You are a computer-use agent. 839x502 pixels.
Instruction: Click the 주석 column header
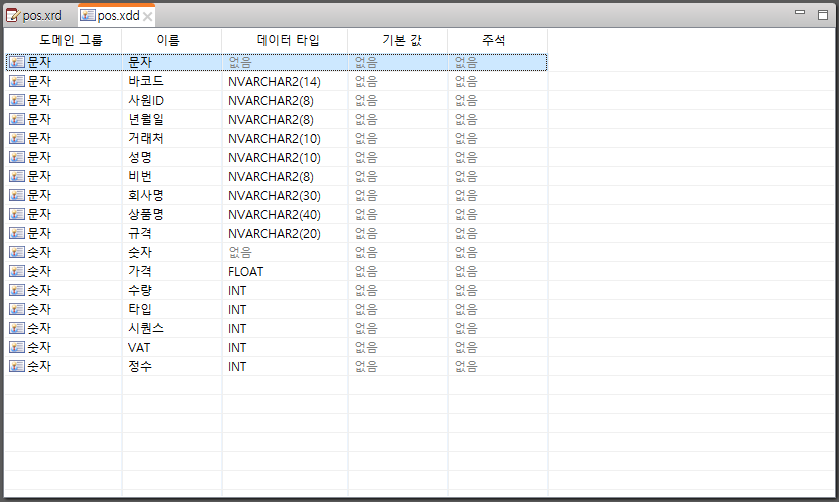tap(498, 40)
